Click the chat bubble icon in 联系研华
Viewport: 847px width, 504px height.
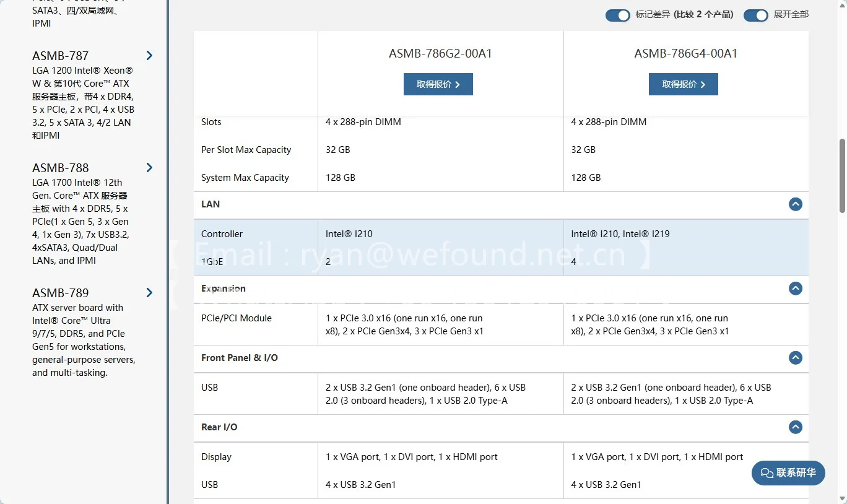click(767, 473)
